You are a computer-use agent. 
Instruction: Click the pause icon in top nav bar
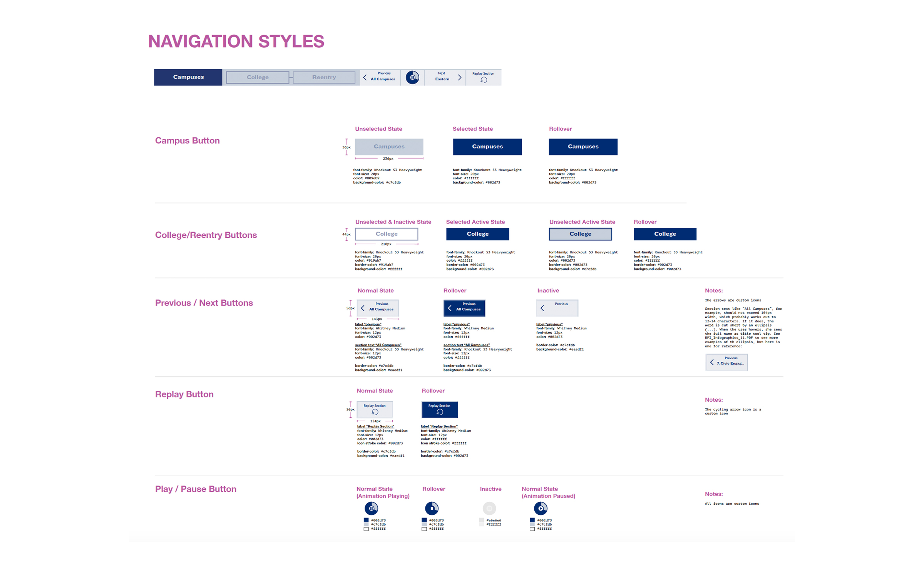pyautogui.click(x=412, y=77)
